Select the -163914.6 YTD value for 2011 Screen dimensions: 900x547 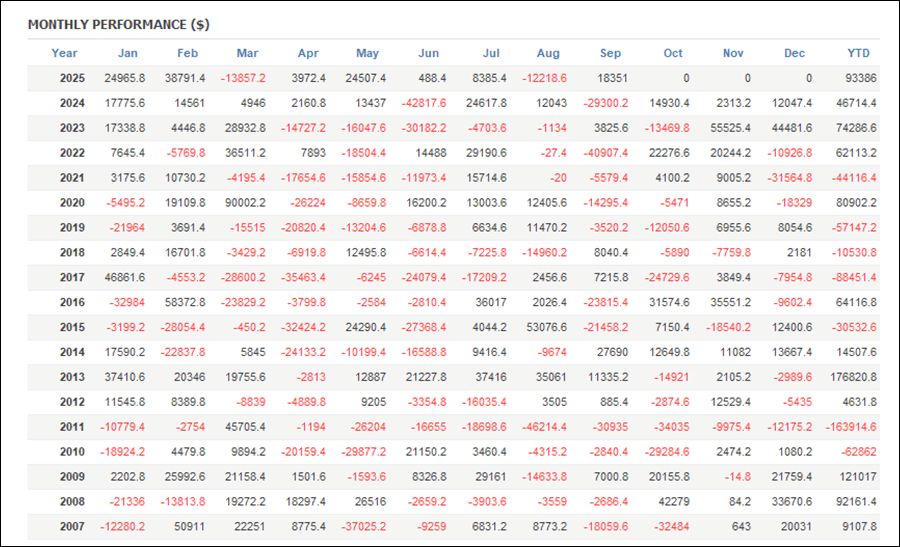849,427
